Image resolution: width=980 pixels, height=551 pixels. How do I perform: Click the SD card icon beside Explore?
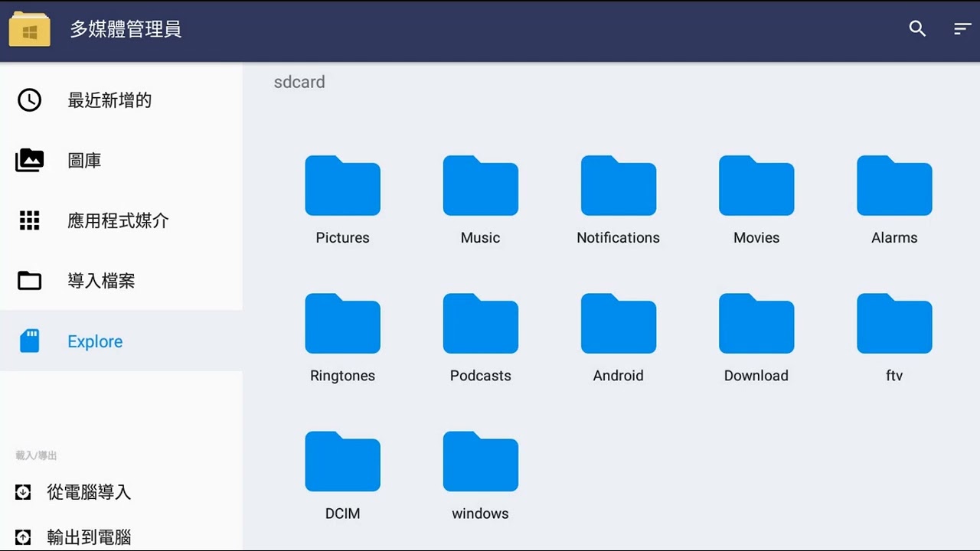[x=30, y=341]
